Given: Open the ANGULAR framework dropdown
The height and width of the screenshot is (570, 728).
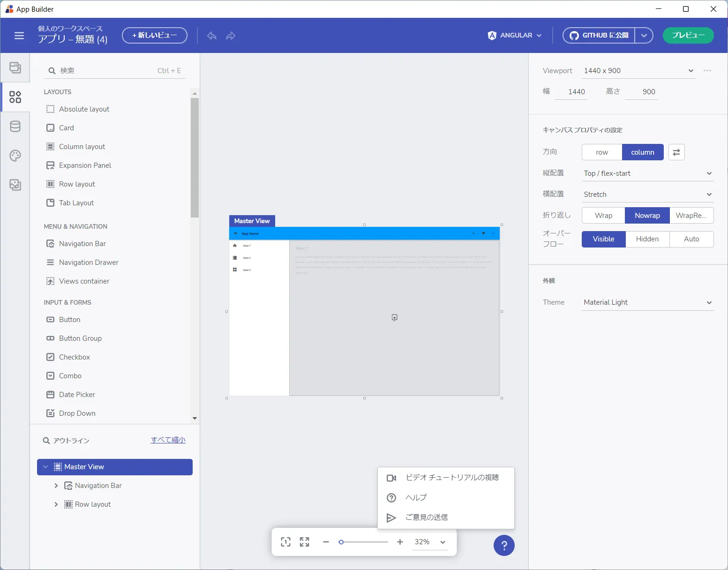Looking at the screenshot, I should click(x=515, y=36).
